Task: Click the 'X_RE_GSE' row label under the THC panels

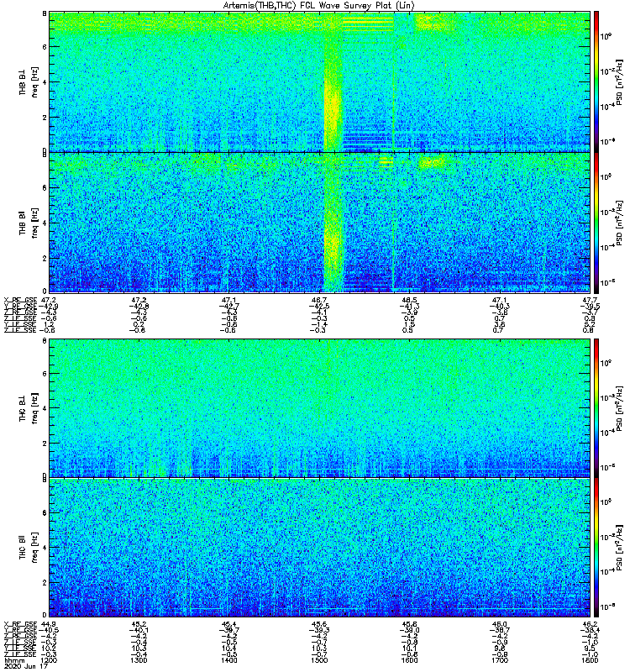Action: (20, 624)
